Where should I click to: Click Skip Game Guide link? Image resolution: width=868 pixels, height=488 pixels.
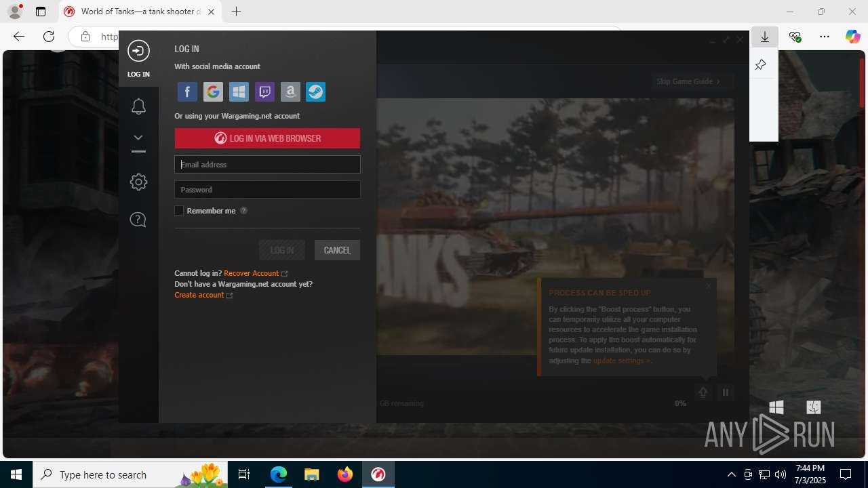pyautogui.click(x=688, y=81)
